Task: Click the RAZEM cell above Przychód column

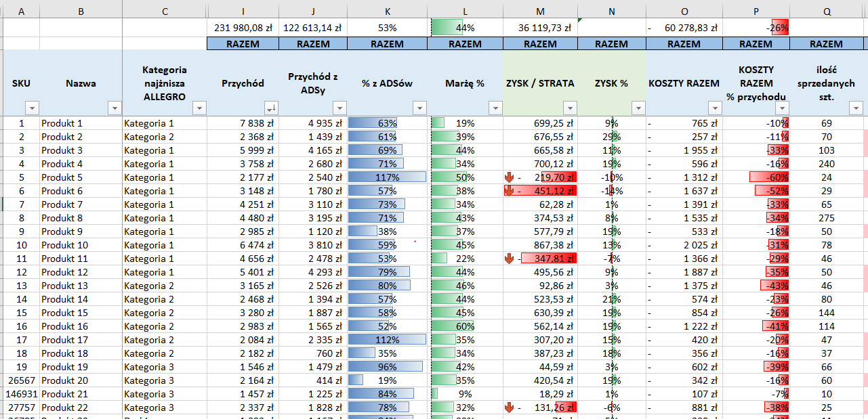Action: click(x=243, y=44)
